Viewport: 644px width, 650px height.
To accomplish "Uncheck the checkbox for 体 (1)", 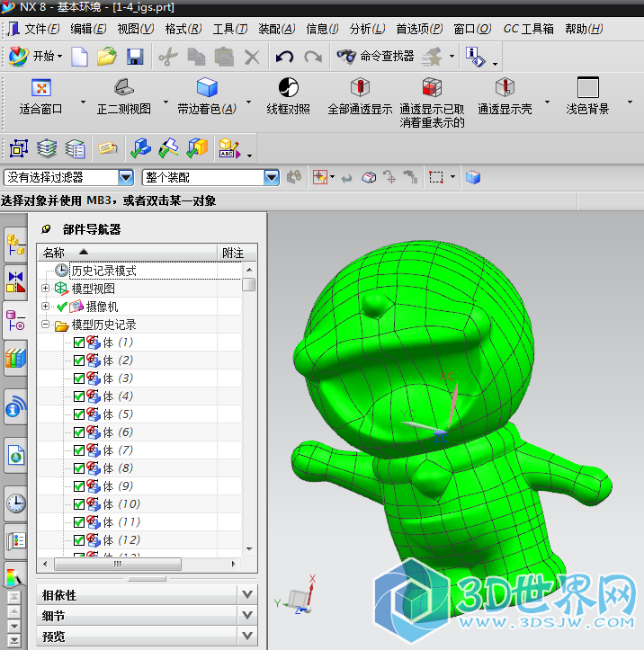I will (79, 343).
